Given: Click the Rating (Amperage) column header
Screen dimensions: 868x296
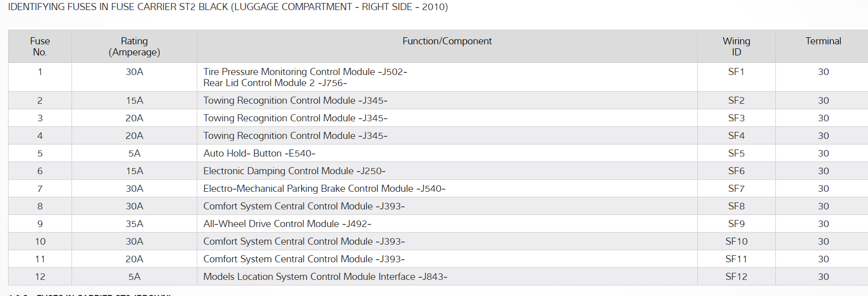Looking at the screenshot, I should pos(134,46).
